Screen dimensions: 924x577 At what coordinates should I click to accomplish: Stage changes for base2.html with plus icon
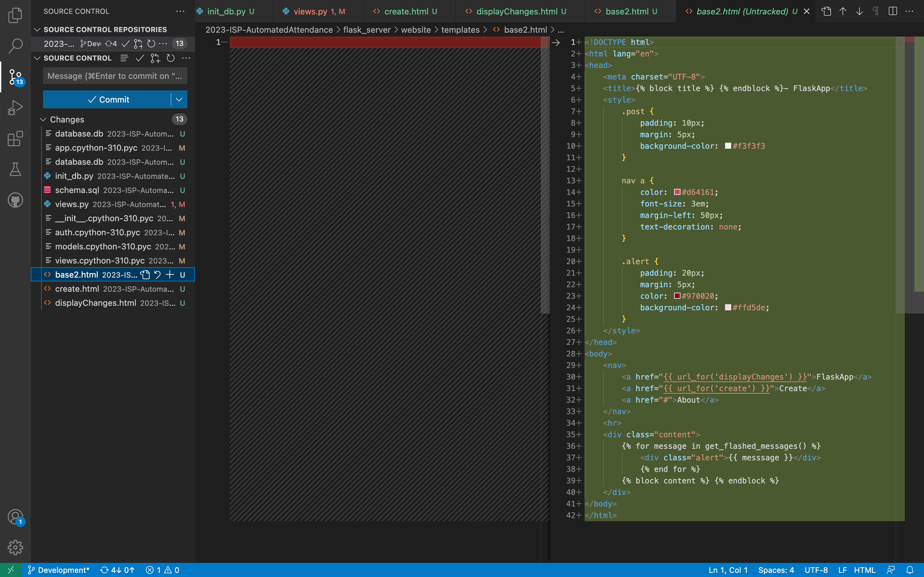(170, 275)
